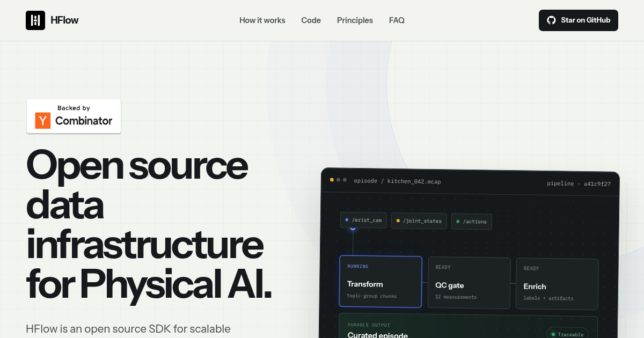Click the topic-group chunks text
This screenshot has height=338, width=644.
pos(372,296)
